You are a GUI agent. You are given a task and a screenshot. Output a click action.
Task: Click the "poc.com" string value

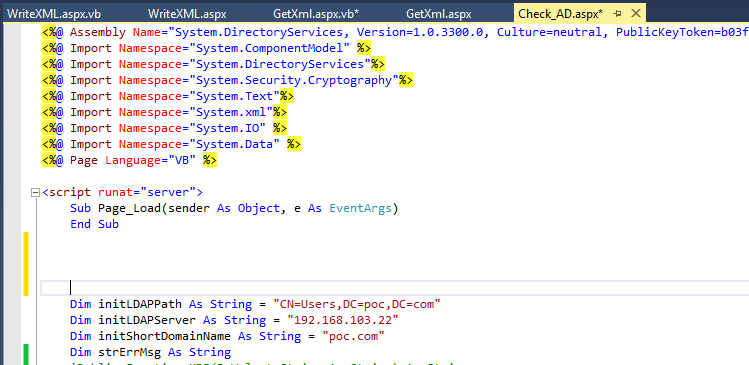[x=353, y=336]
